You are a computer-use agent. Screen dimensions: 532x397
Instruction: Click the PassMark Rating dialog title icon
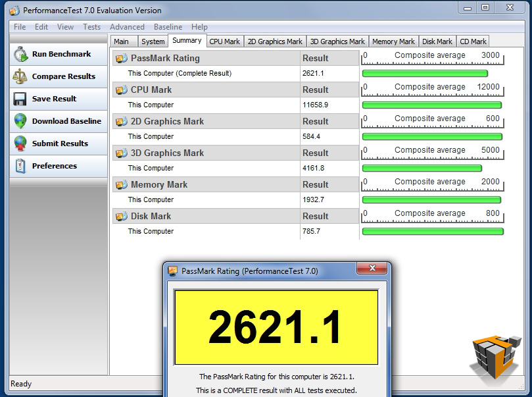(x=173, y=271)
